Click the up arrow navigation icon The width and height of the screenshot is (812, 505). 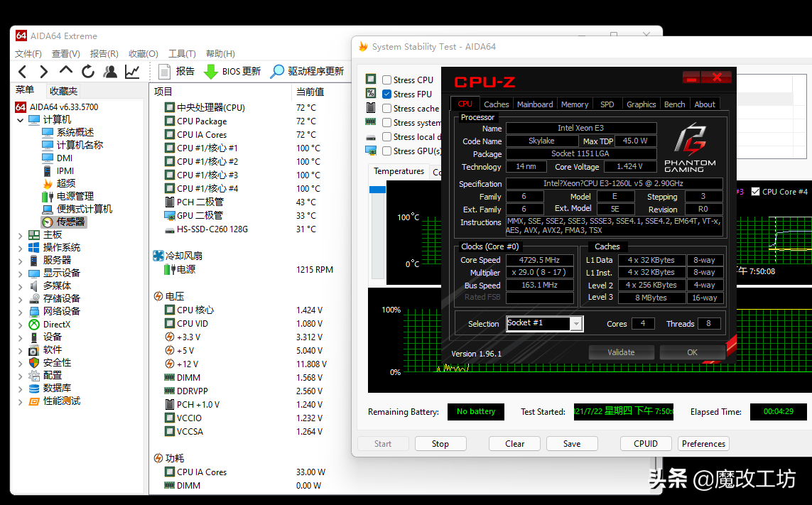point(66,71)
